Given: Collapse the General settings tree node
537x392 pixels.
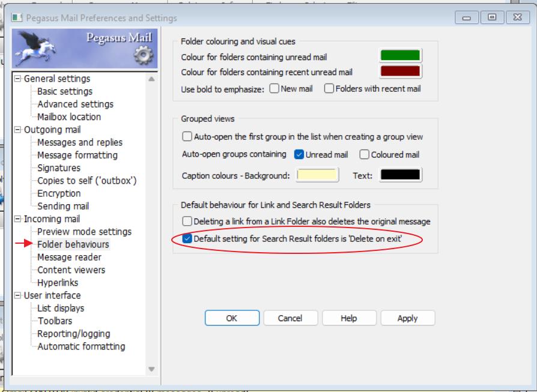Looking at the screenshot, I should [17, 79].
